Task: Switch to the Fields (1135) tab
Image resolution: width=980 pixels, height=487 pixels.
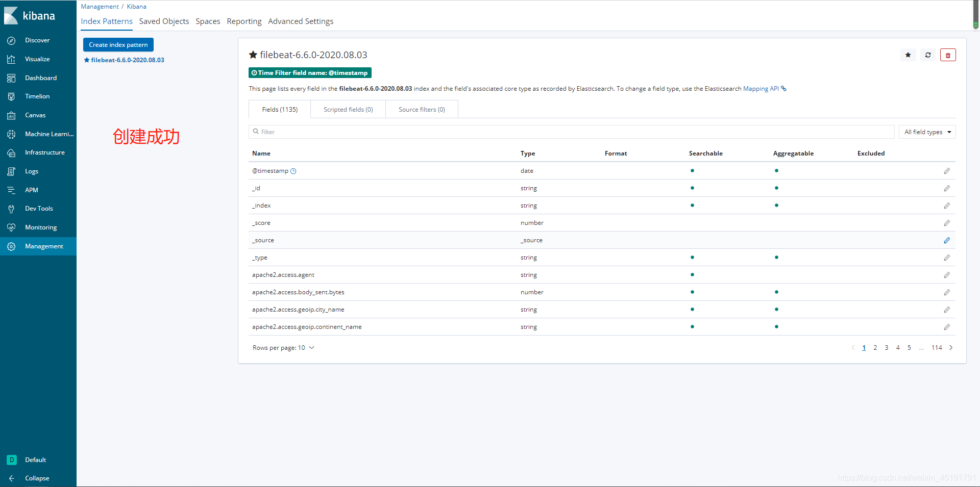Action: click(x=280, y=110)
